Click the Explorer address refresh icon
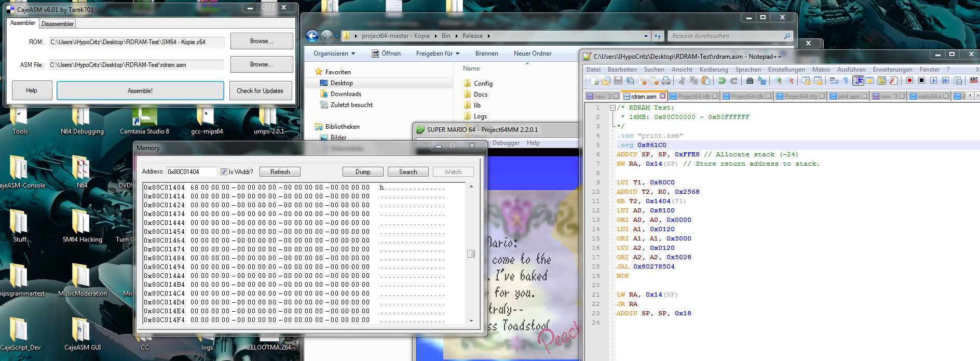980x361 pixels. pos(658,36)
